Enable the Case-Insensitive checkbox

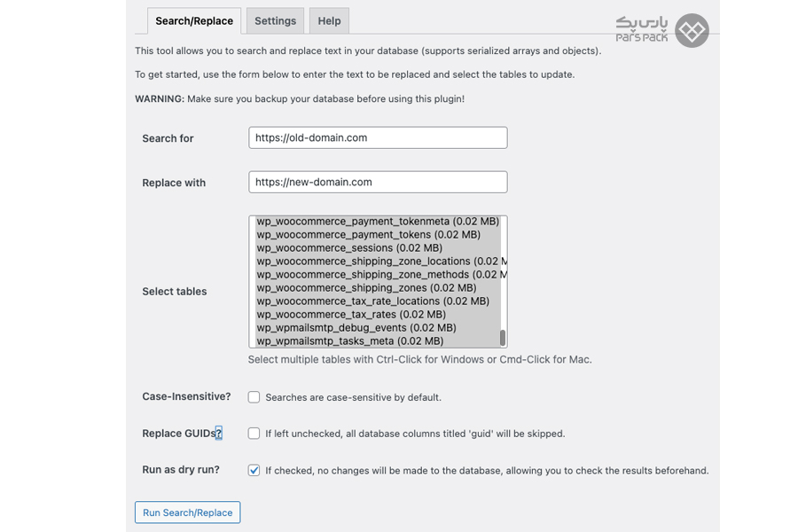coord(254,397)
